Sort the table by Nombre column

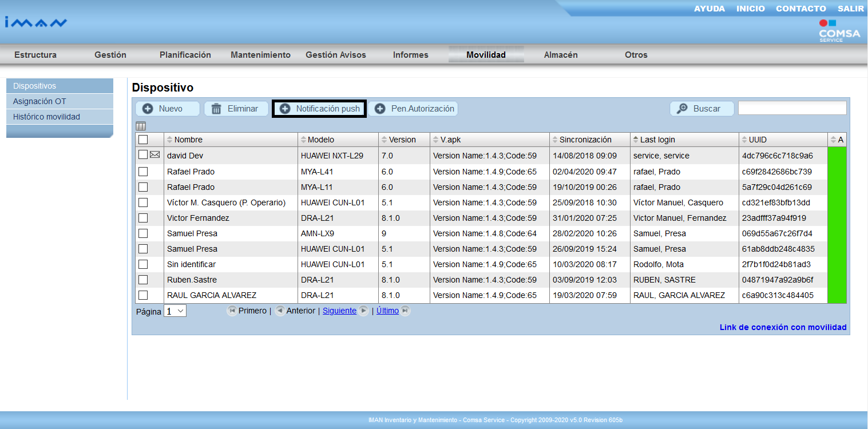(x=188, y=140)
